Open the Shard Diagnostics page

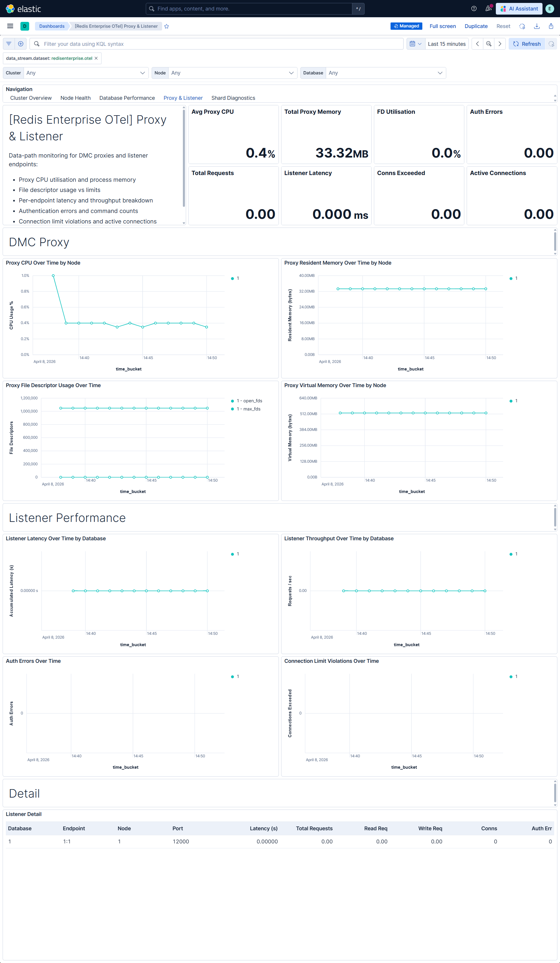[233, 98]
